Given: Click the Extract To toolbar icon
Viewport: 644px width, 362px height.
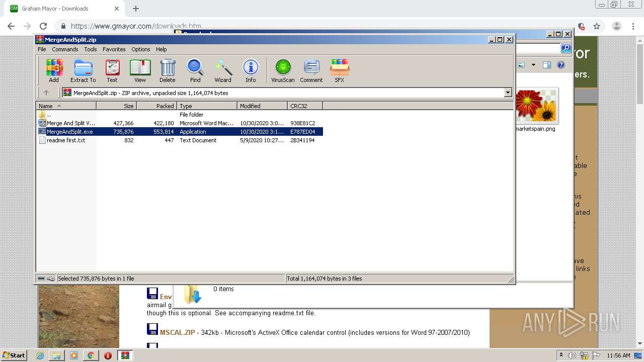Looking at the screenshot, I should pyautogui.click(x=83, y=70).
